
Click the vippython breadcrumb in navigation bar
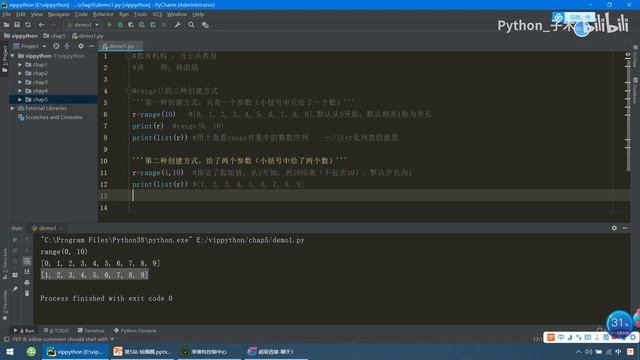pos(21,36)
